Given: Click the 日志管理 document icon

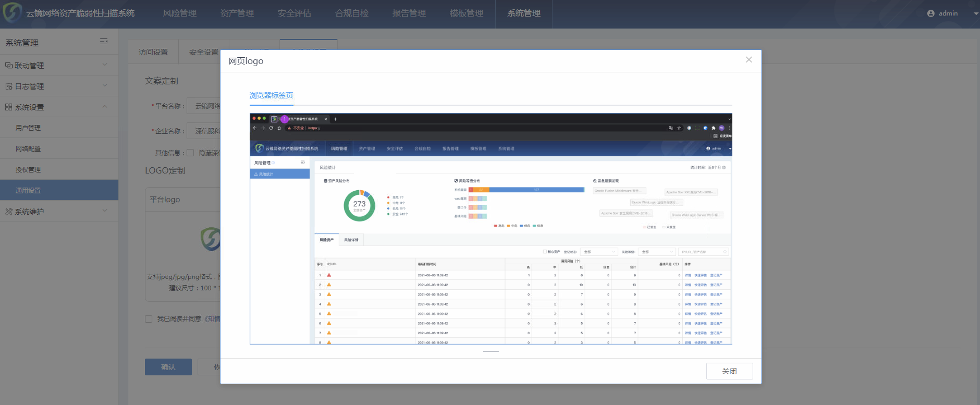Looking at the screenshot, I should pos(9,86).
